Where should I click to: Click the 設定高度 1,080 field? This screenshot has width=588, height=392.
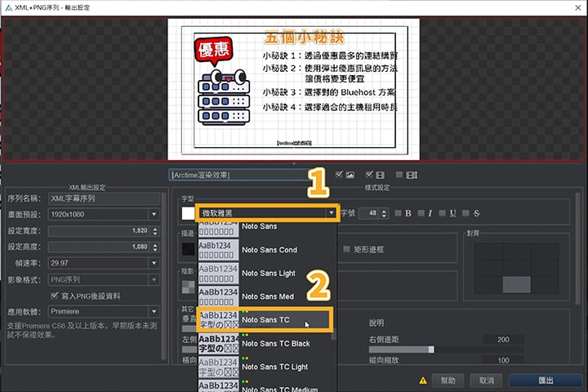tap(100, 247)
